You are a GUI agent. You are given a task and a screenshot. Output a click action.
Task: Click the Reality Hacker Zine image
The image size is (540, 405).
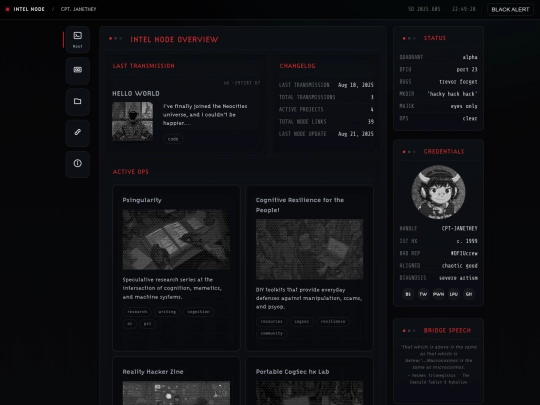[x=176, y=393]
